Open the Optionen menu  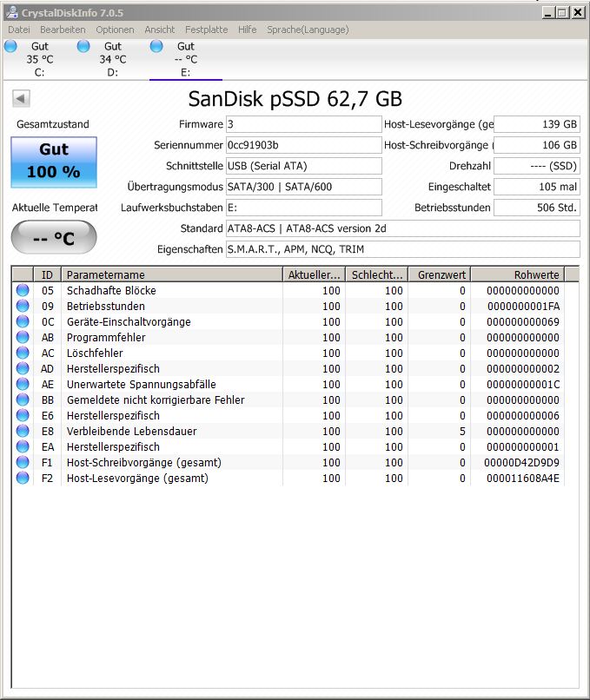pos(115,30)
